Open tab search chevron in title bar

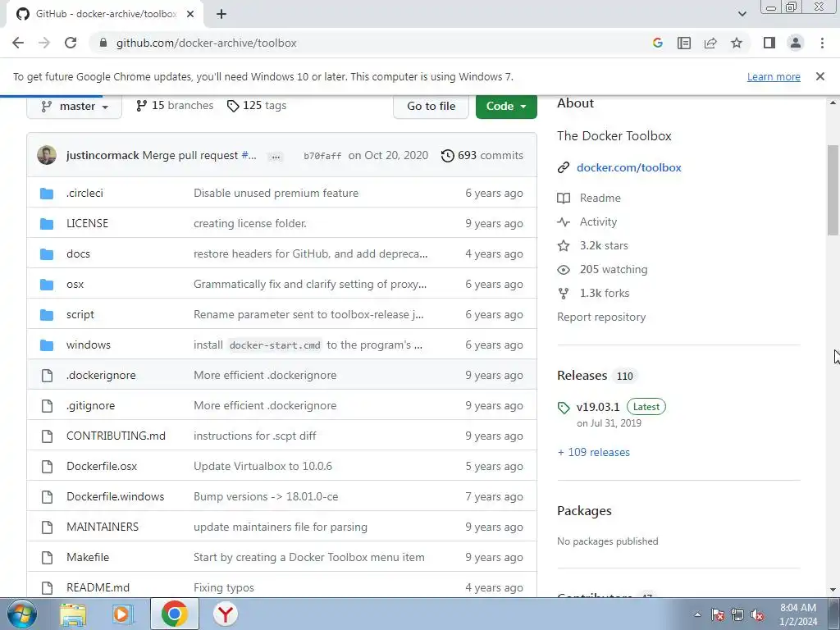tap(742, 14)
